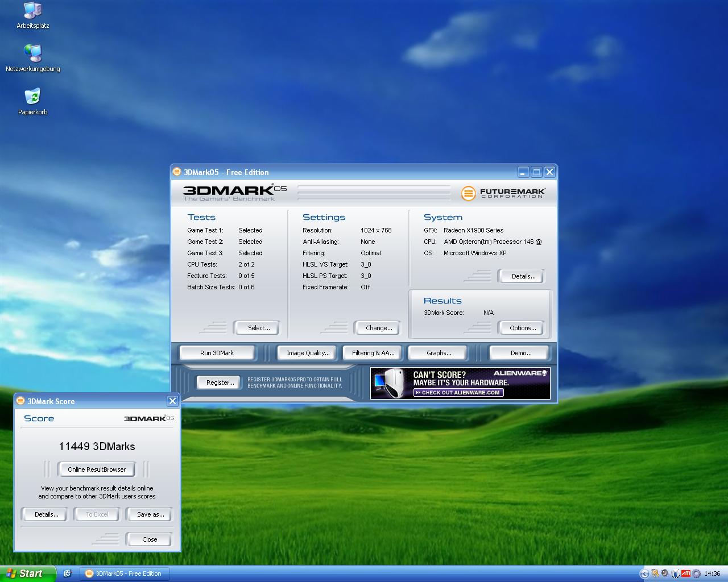Click the Radeon X1900 Series text
728x582 pixels.
[473, 230]
